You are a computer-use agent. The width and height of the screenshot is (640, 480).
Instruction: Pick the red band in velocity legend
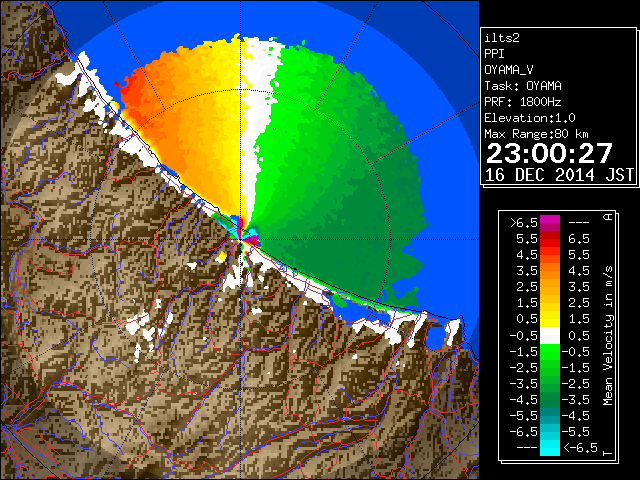(x=550, y=243)
